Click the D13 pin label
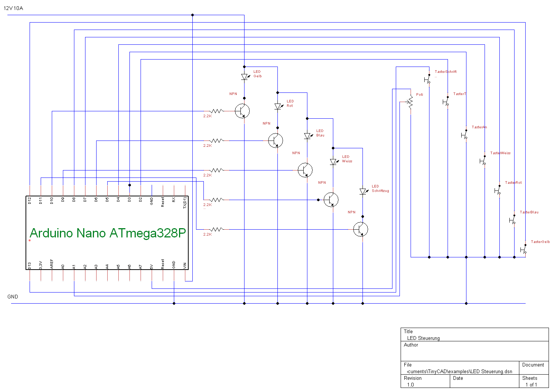This screenshot has width=553, height=392. pyautogui.click(x=30, y=266)
